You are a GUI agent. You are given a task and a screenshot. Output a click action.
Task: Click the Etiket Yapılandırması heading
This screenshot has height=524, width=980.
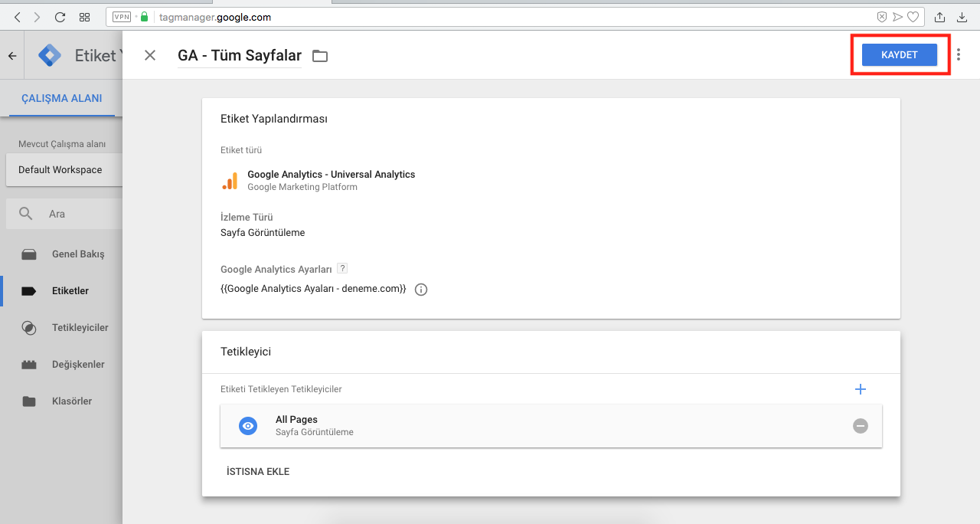click(274, 119)
